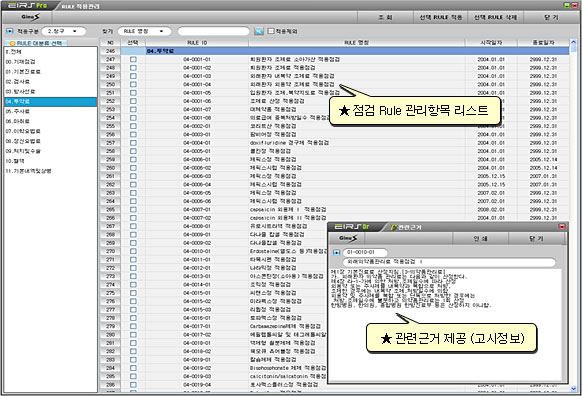Image resolution: width=582 pixels, height=396 pixels.
Task: Click start date 2005.12.15 in row 261
Action: 491,176
